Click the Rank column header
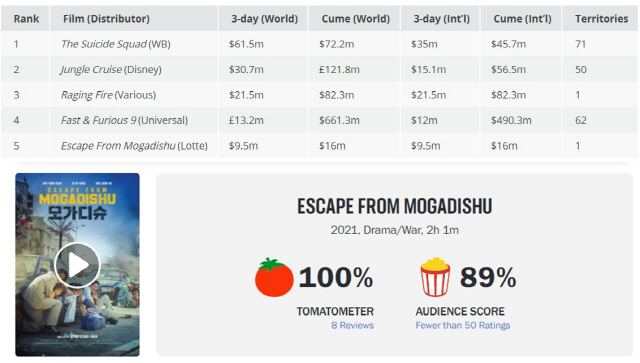Screen dimensions: 640x363 (x=26, y=19)
